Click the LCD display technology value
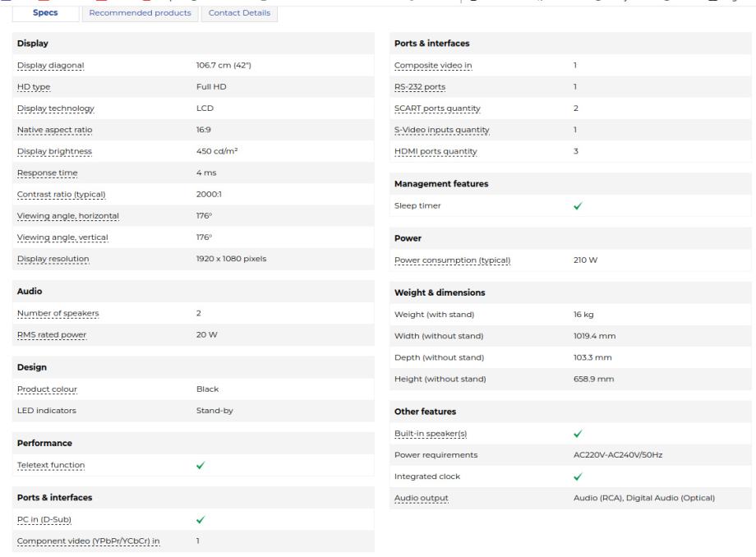This screenshot has width=756, height=557. [x=205, y=108]
